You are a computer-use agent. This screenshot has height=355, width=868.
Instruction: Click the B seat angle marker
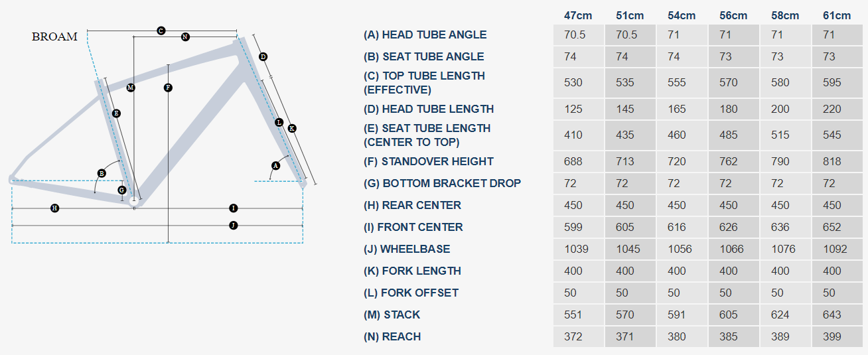tap(102, 173)
